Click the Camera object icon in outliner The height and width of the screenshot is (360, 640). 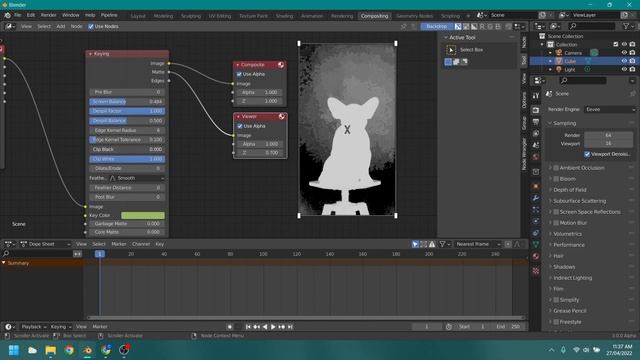point(559,53)
